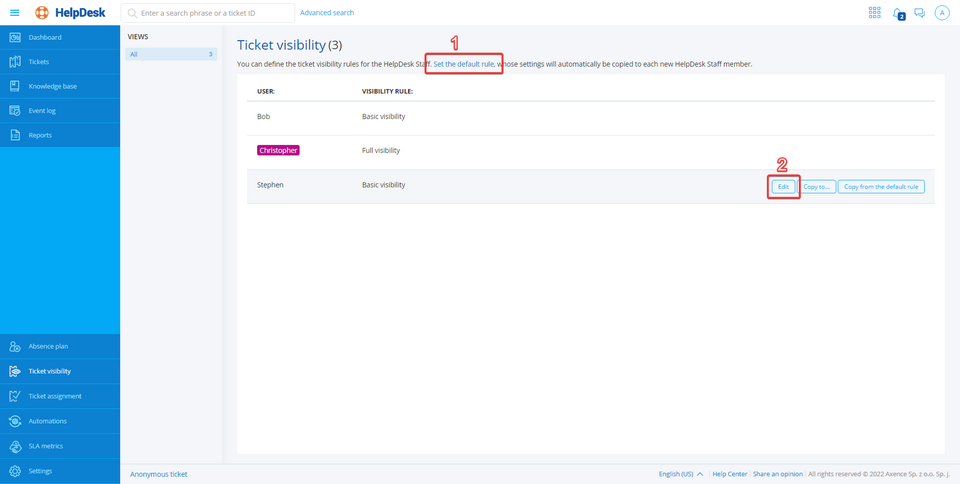The width and height of the screenshot is (960, 484).
Task: Select the All view filter
Action: pos(170,54)
